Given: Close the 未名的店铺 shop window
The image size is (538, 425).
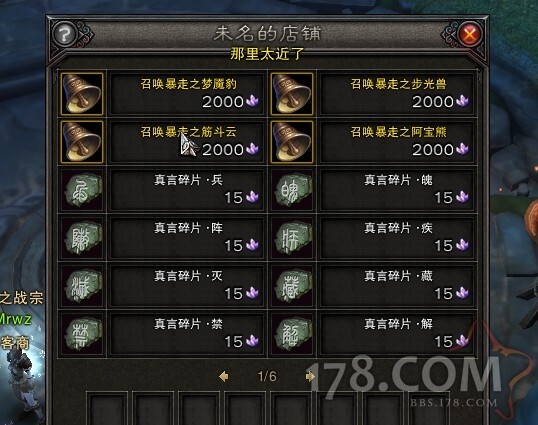Looking at the screenshot, I should pos(469,34).
